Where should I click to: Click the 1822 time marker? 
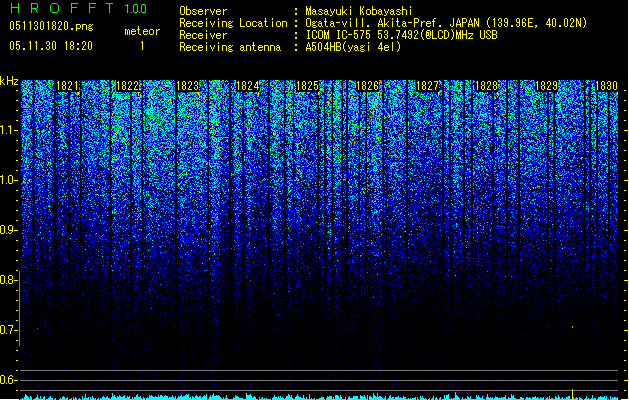127,86
